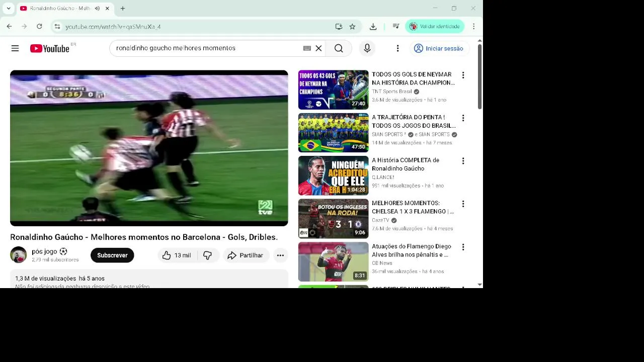This screenshot has height=362, width=644.
Task: Open the Brasil penta thumbnail 47:50
Action: click(333, 133)
